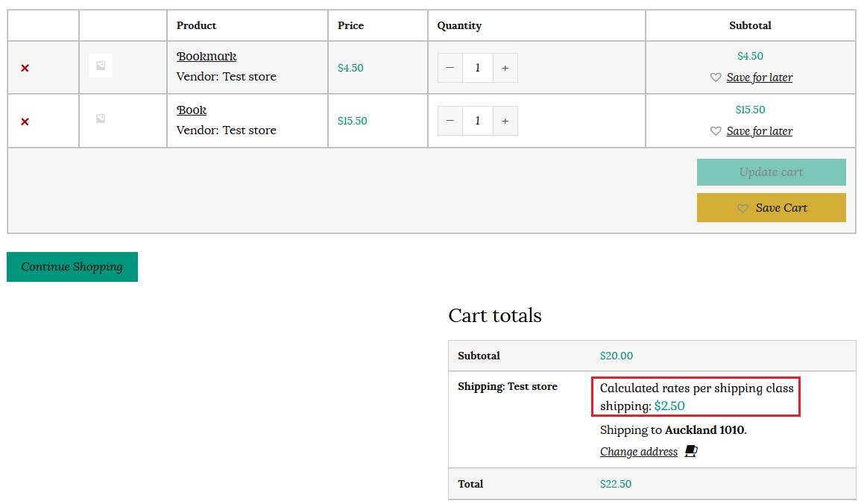Click the Quantity column header
The height and width of the screenshot is (504, 867).
click(x=459, y=25)
